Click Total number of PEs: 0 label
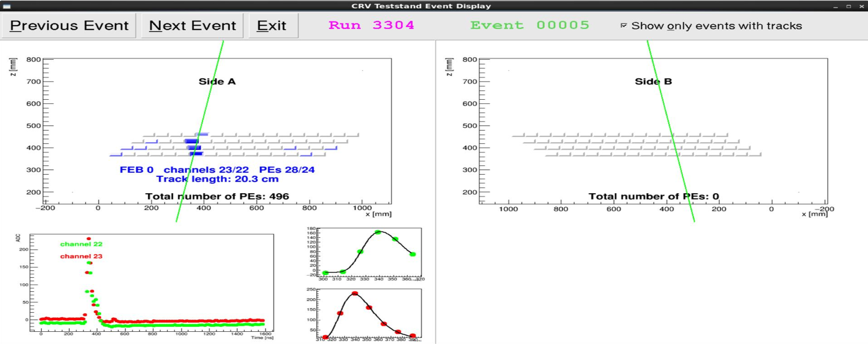The height and width of the screenshot is (344, 868). 654,196
